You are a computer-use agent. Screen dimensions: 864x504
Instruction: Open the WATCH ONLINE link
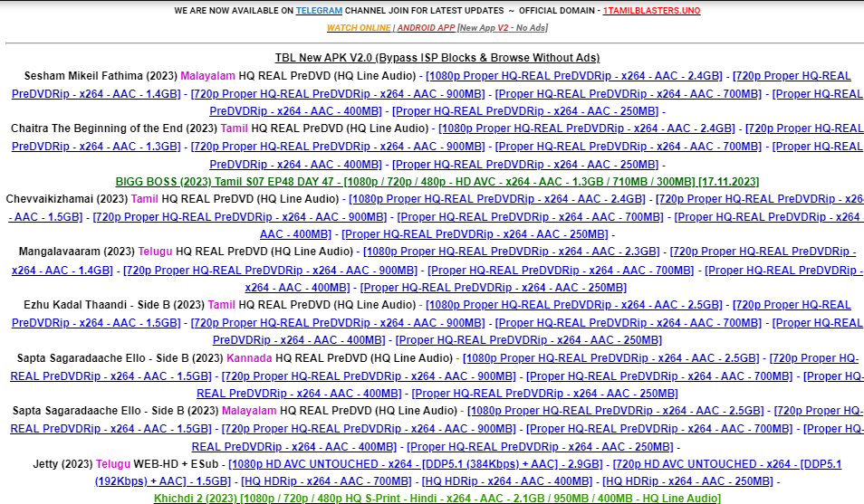tap(359, 27)
